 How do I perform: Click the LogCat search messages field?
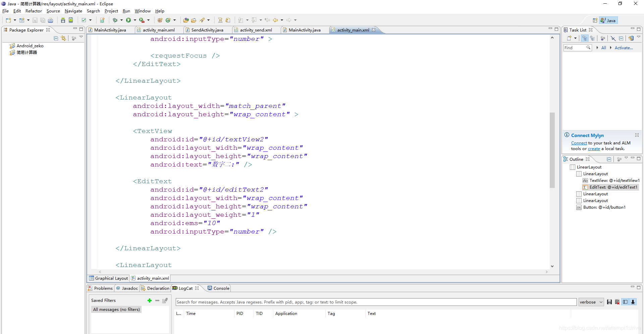[376, 302]
